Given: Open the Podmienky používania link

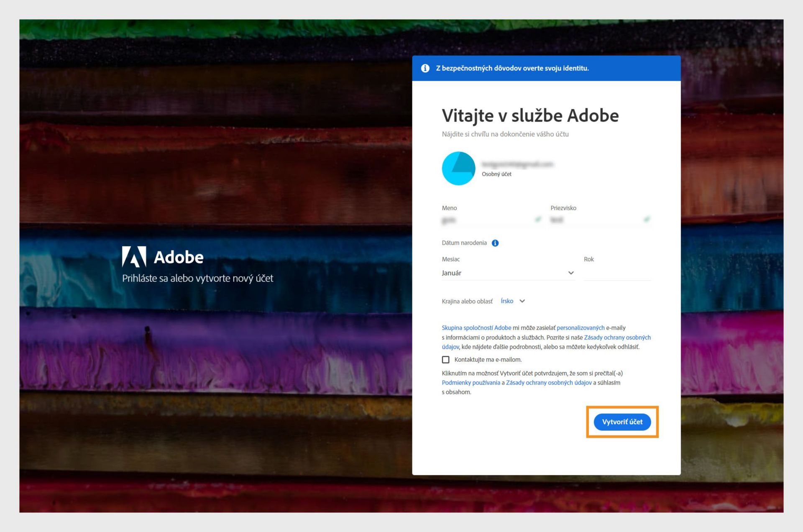Looking at the screenshot, I should 471,383.
